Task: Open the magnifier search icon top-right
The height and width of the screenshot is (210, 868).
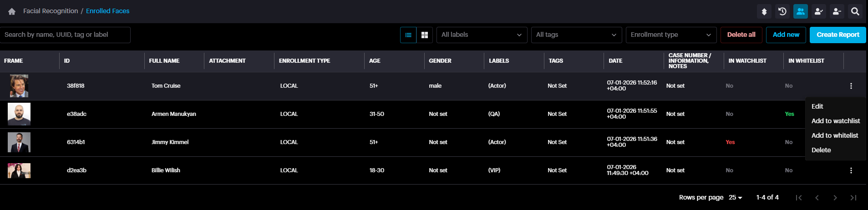Action: [855, 11]
